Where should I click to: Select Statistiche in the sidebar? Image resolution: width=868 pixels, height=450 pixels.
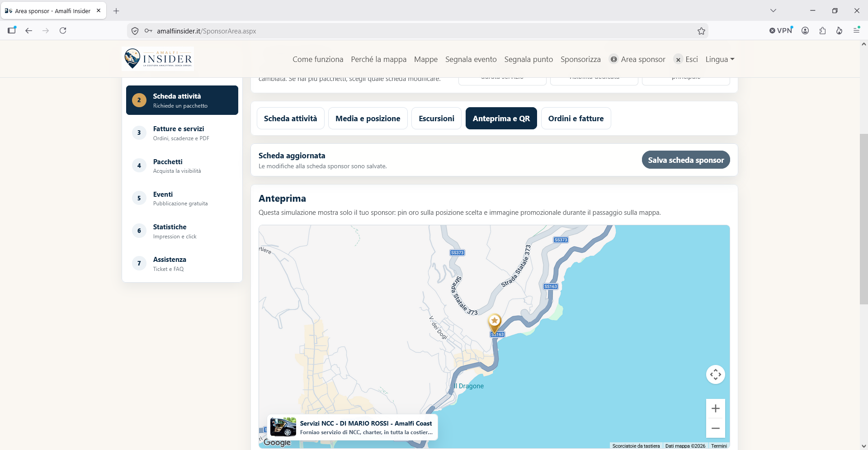(182, 231)
